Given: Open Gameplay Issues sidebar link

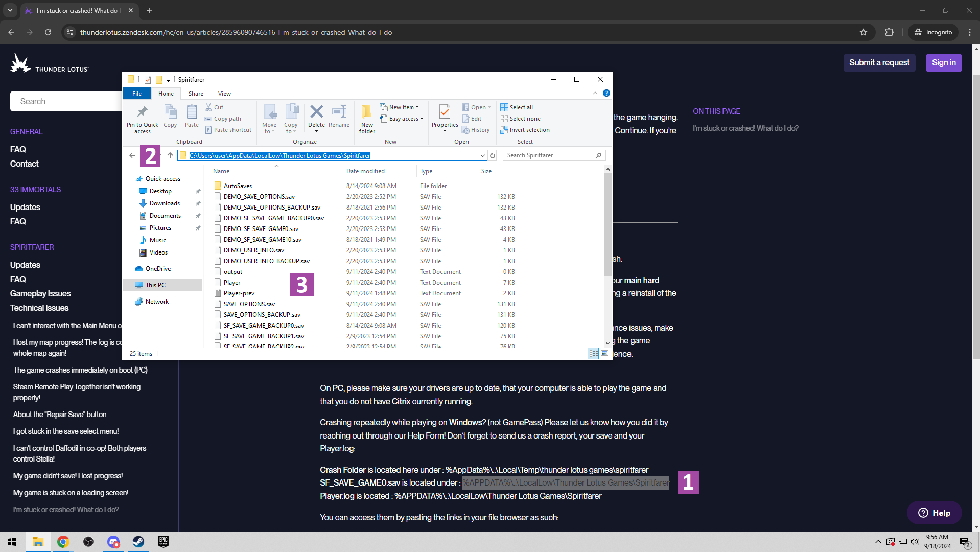Looking at the screenshot, I should coord(40,293).
